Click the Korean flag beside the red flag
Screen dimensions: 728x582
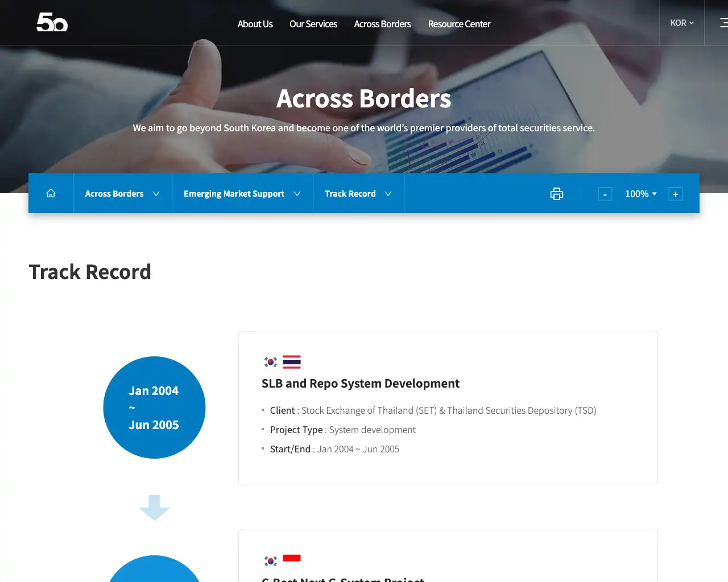[270, 558]
